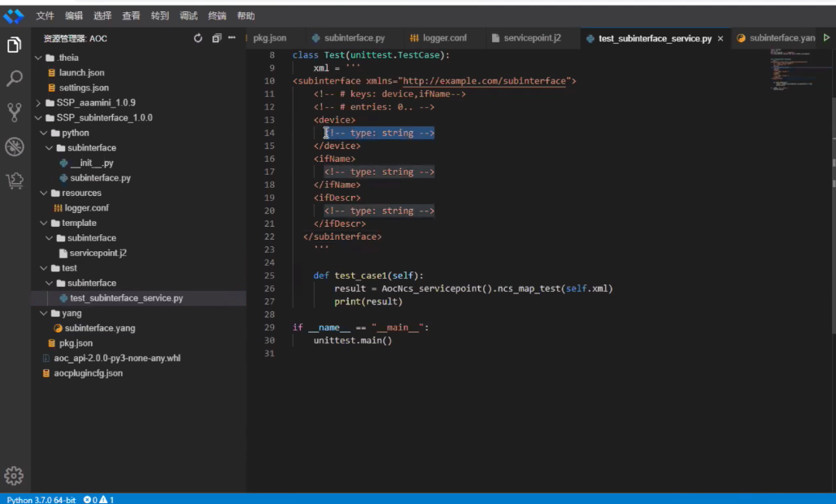The width and height of the screenshot is (836, 504).
Task: Collapse the yang folder
Action: pyautogui.click(x=44, y=313)
